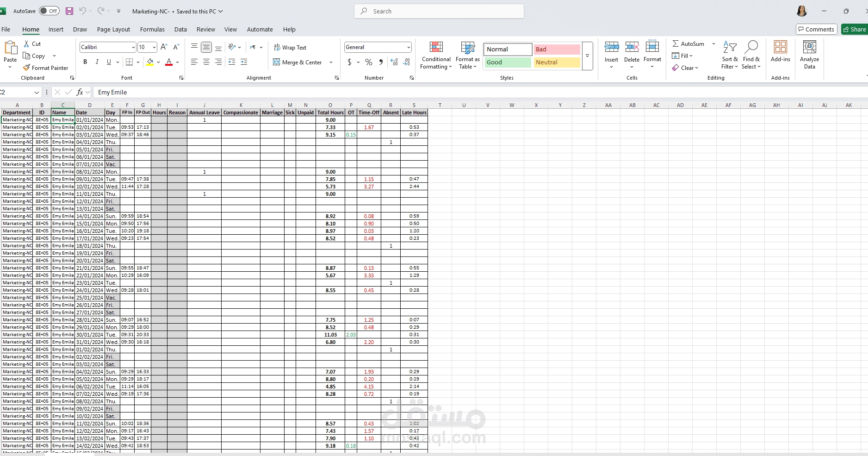868x456 pixels.
Task: Open the Font Color dropdown arrow
Action: pos(178,62)
